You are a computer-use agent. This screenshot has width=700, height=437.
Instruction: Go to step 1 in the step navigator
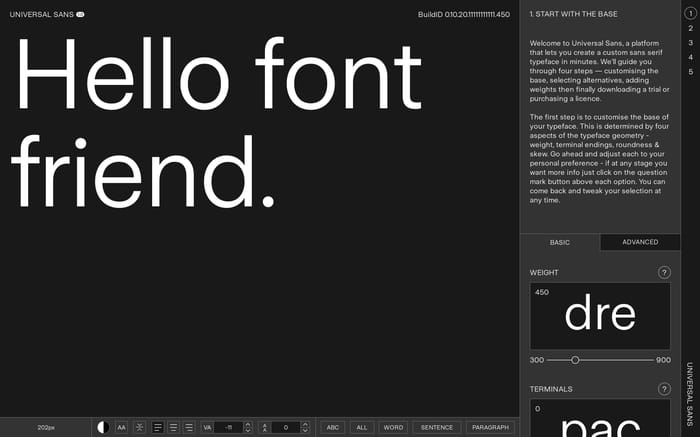coord(690,13)
